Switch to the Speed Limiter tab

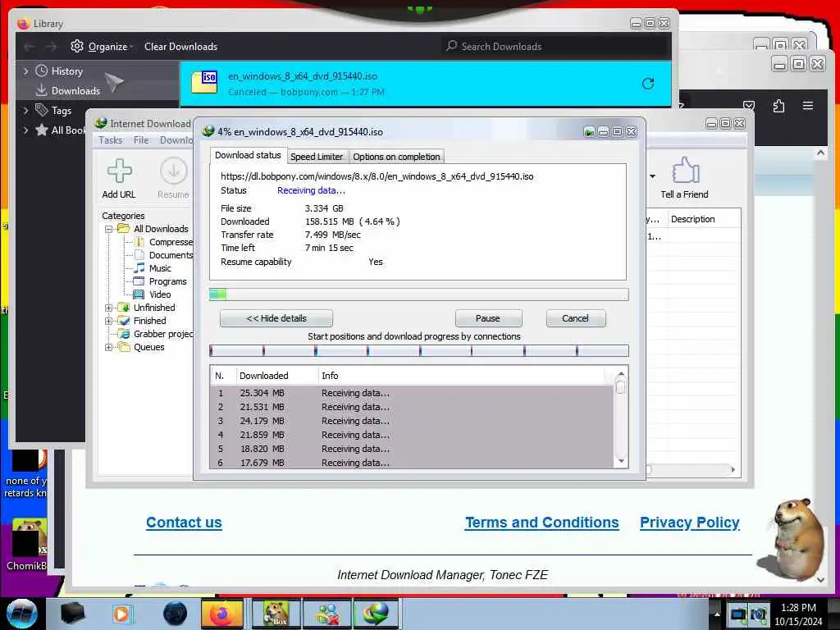pos(317,157)
